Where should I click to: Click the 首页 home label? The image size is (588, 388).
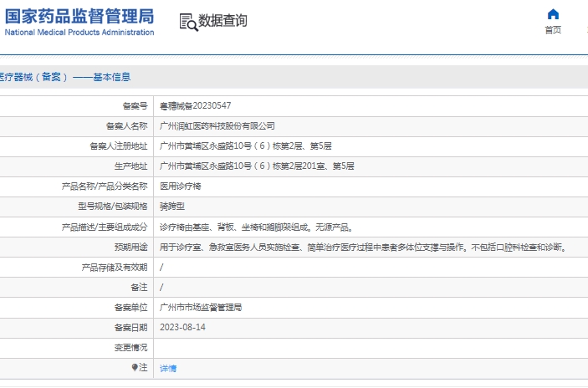[553, 29]
